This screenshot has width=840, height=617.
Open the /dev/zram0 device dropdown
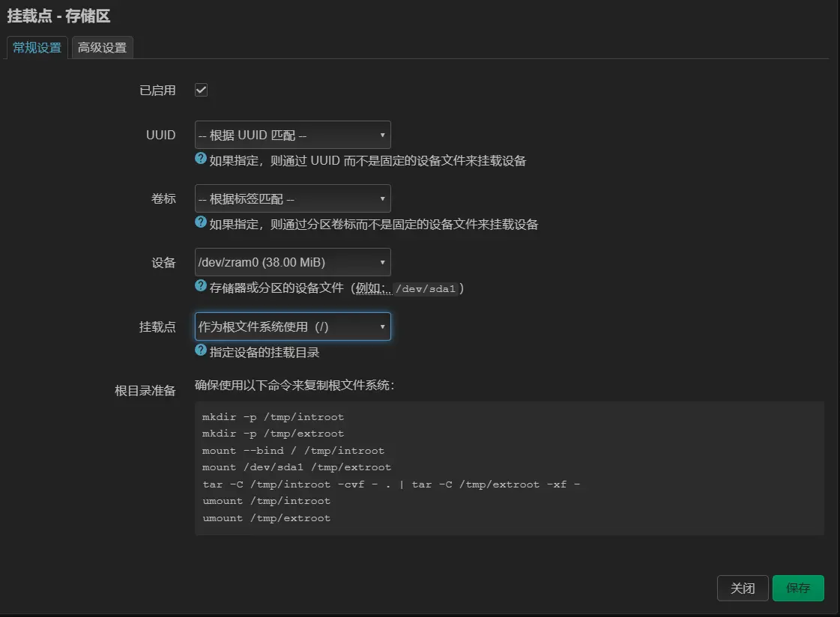292,263
